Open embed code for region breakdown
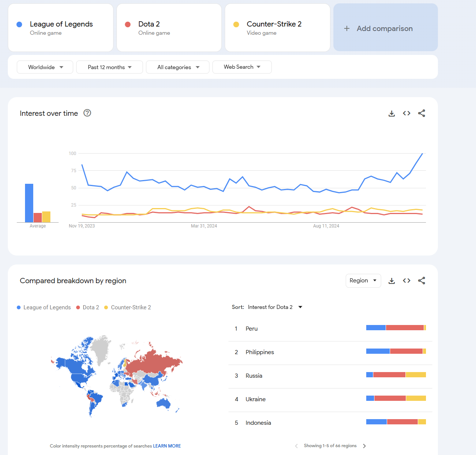 407,281
